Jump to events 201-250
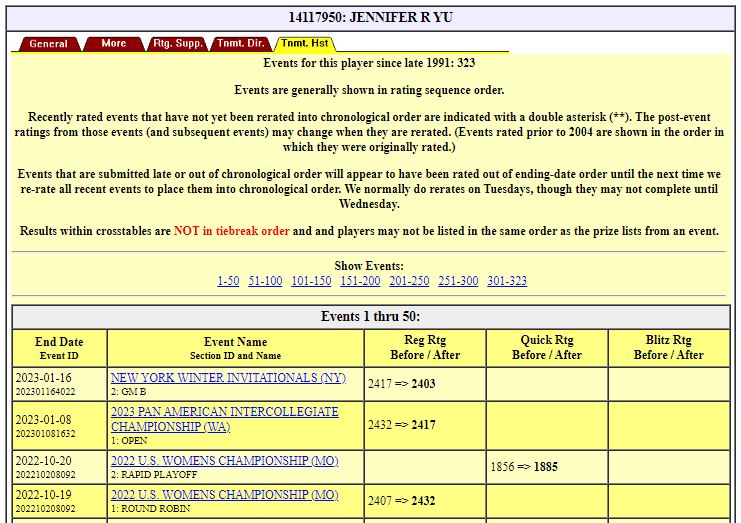The height and width of the screenshot is (523, 741). tap(409, 281)
